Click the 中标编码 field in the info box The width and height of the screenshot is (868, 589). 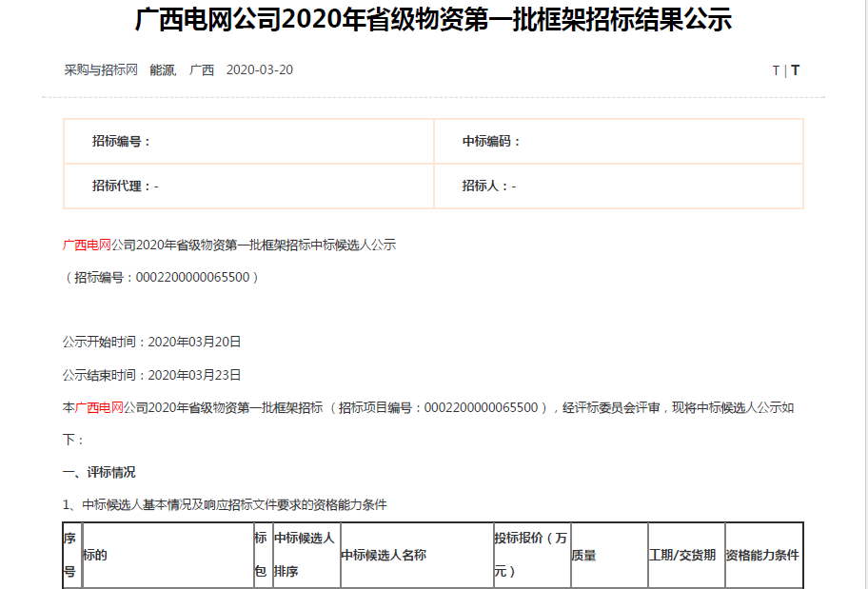coord(492,141)
